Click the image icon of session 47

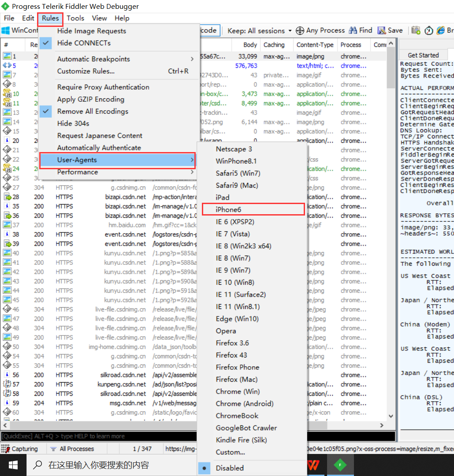pyautogui.click(x=7, y=319)
